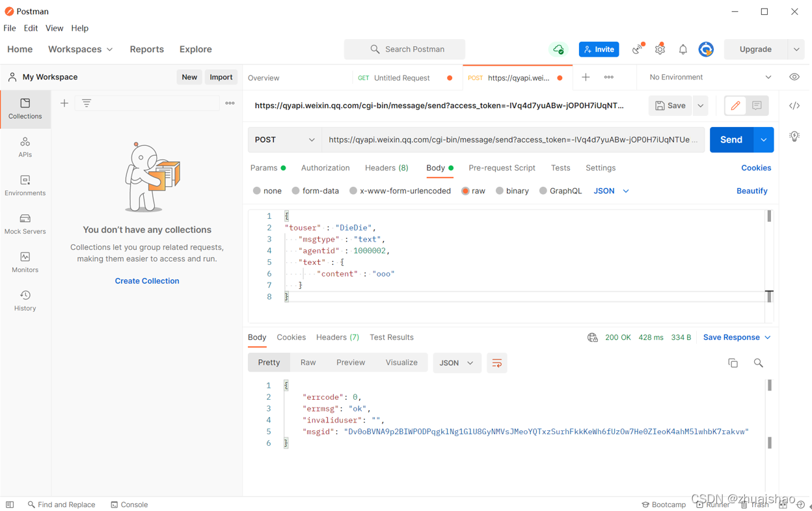Viewport: 812px width, 511px height.
Task: Select the form-data body type
Action: pos(316,191)
